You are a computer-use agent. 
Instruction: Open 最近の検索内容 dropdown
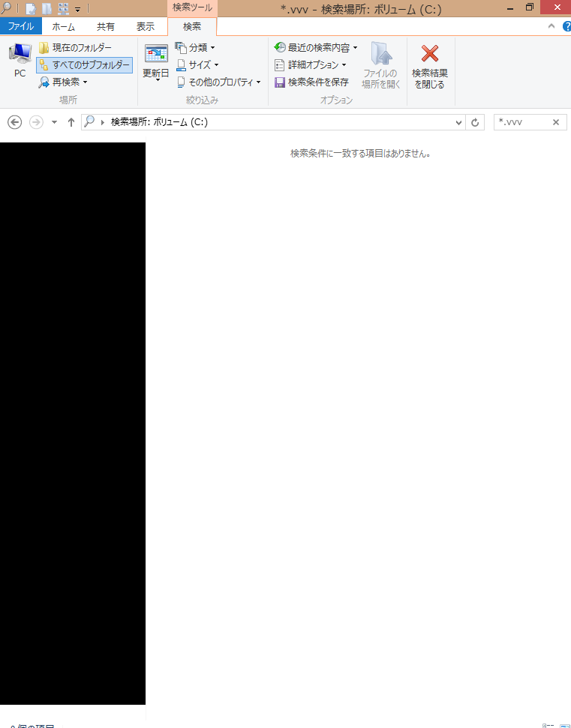[316, 47]
